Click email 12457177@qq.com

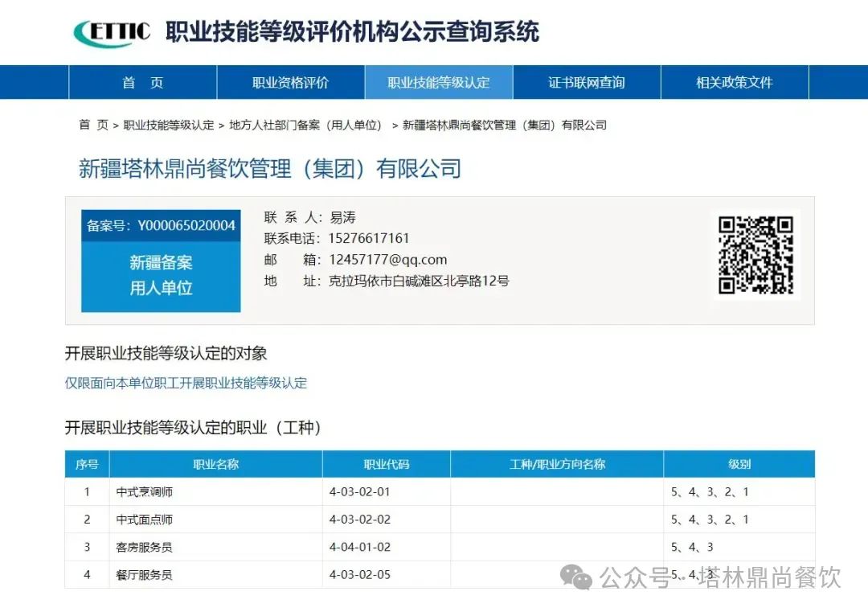388,259
